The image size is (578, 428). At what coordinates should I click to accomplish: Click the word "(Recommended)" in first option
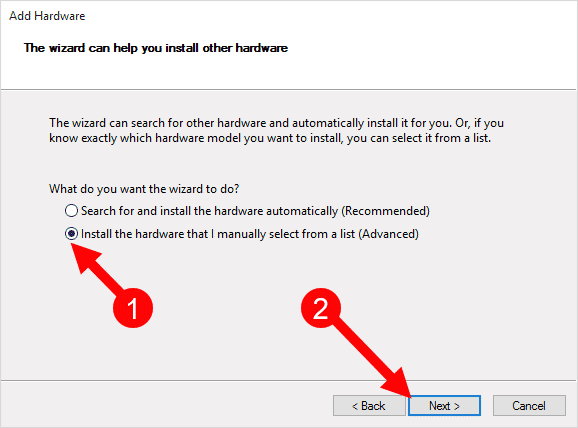click(386, 211)
